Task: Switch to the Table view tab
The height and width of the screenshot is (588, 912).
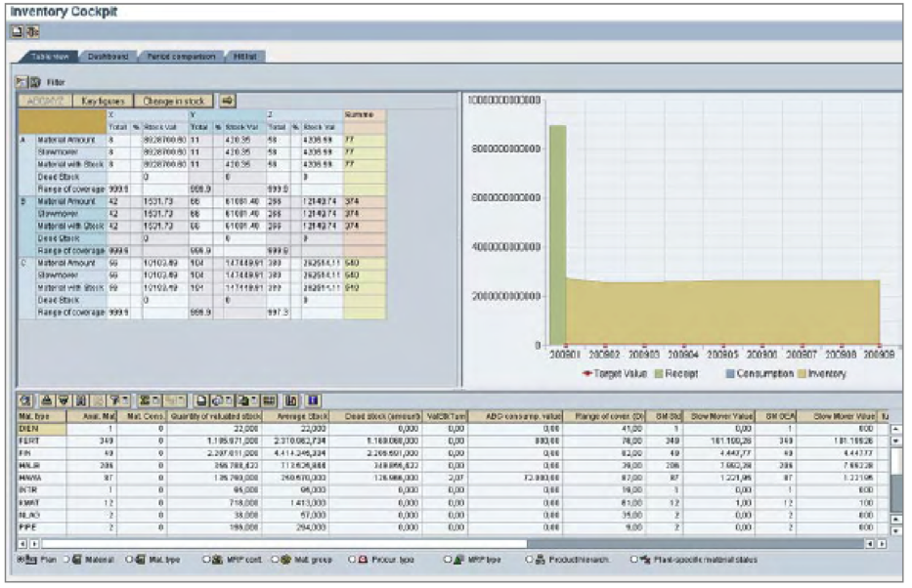Action: (50, 57)
